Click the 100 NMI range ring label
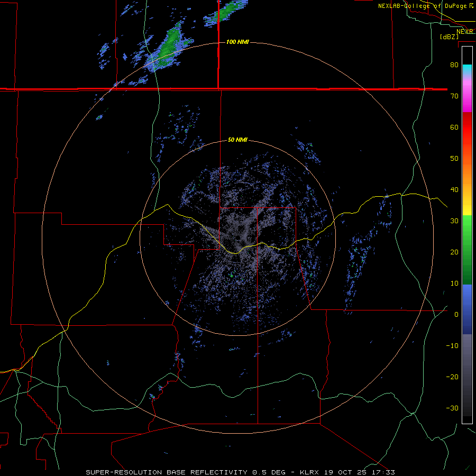 [237, 42]
